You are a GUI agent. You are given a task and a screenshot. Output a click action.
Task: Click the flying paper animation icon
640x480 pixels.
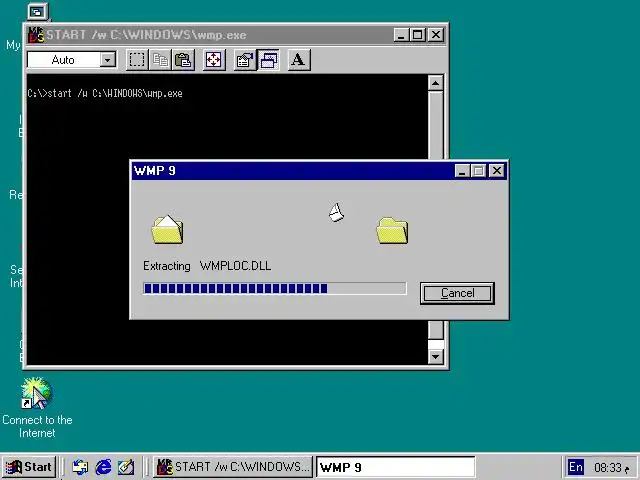[x=336, y=212]
